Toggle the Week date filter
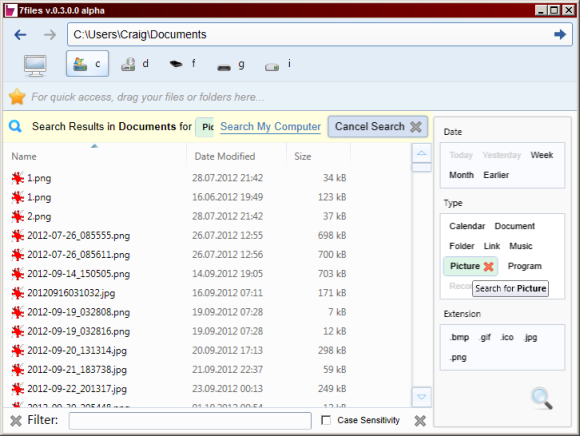 pyautogui.click(x=542, y=155)
